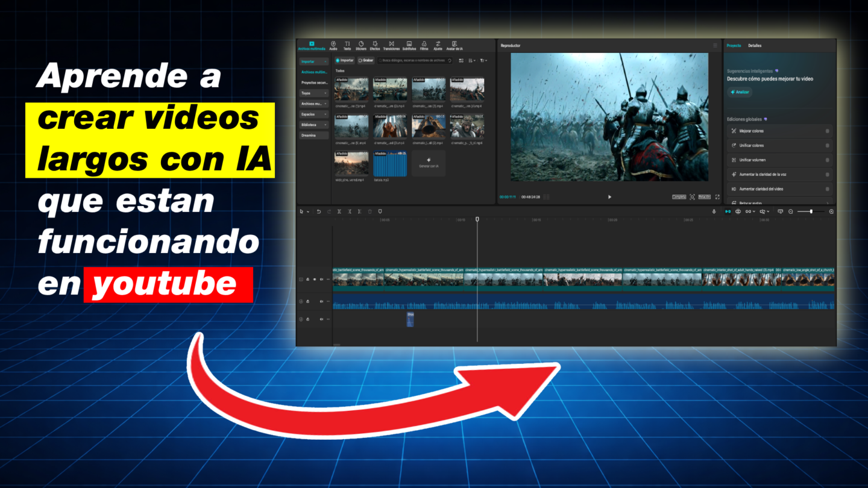
Task: Click the timeline playhead marker
Action: [x=477, y=219]
